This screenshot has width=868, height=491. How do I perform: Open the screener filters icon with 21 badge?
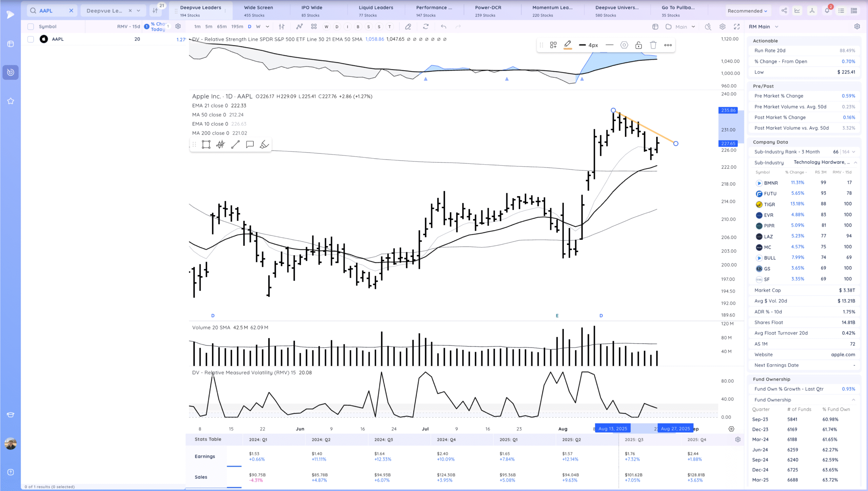(x=155, y=11)
